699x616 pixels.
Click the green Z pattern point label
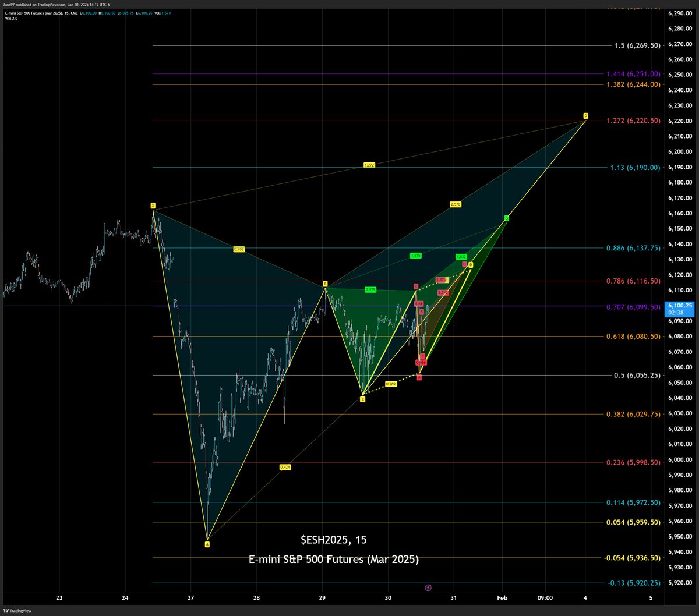[x=506, y=218]
